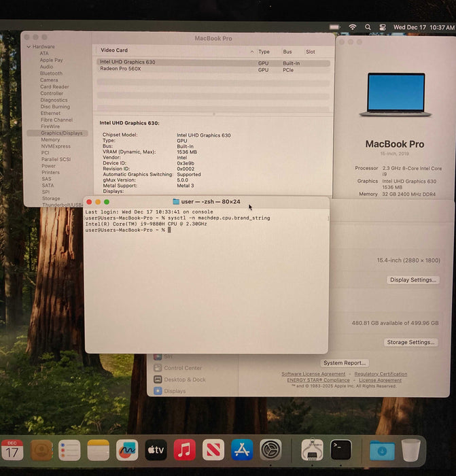This screenshot has width=456, height=476.
Task: Open the Calendar app in the Dock
Action: click(x=12, y=449)
